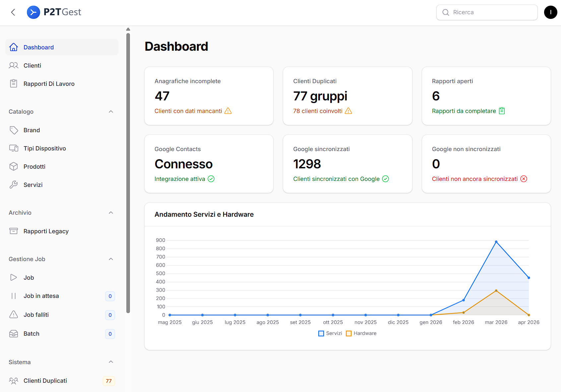Click the Brand tag icon

14,130
